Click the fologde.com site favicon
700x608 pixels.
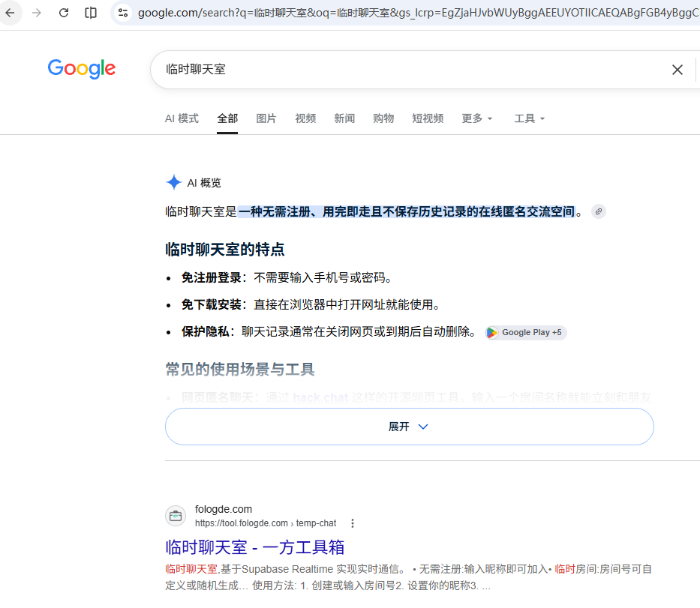tap(176, 516)
